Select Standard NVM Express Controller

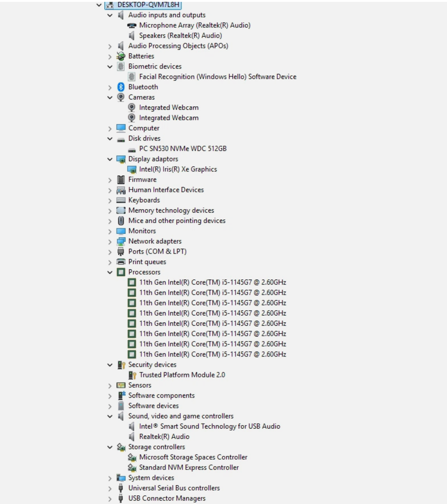click(x=189, y=467)
